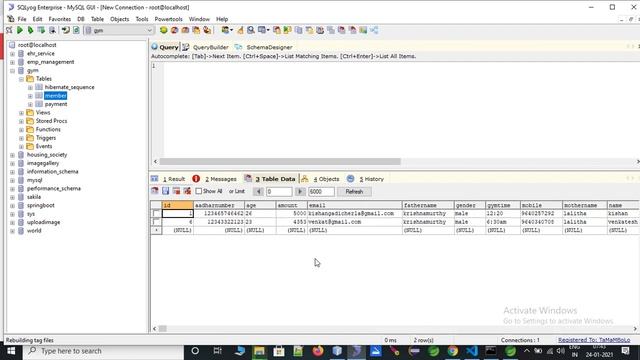The width and height of the screenshot is (640, 360).
Task: Open Task View from the taskbar
Action: pos(217,351)
